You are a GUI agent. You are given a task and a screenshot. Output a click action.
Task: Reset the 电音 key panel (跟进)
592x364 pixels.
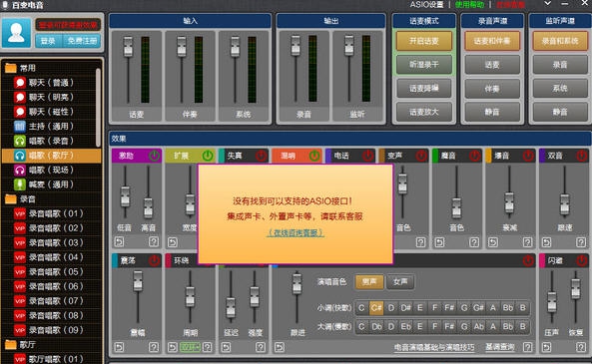click(280, 347)
